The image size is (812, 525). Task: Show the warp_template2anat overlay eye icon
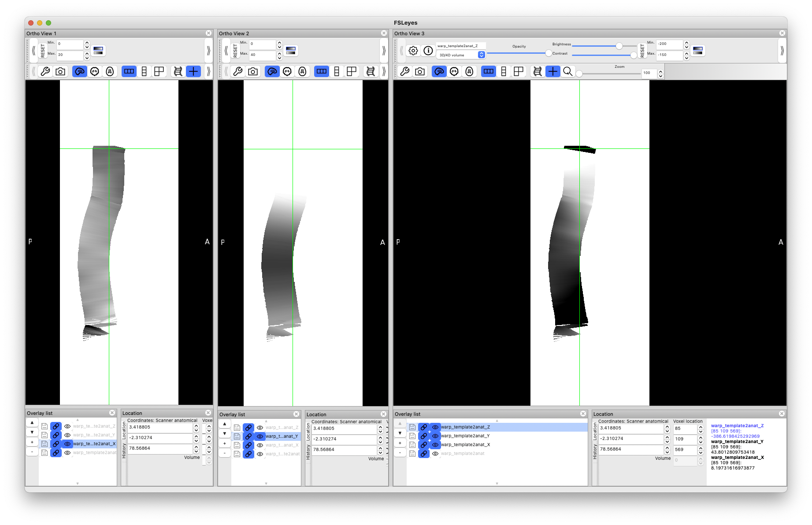(435, 453)
